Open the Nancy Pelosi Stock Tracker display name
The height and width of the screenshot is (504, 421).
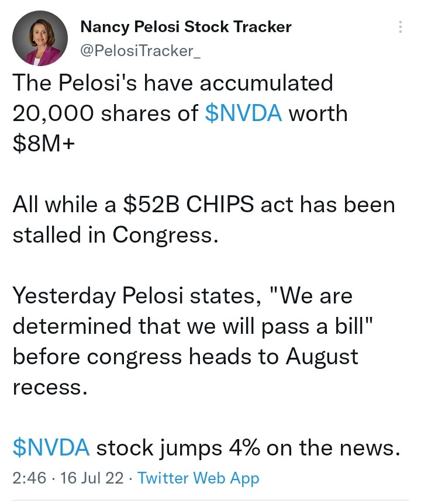click(x=185, y=26)
